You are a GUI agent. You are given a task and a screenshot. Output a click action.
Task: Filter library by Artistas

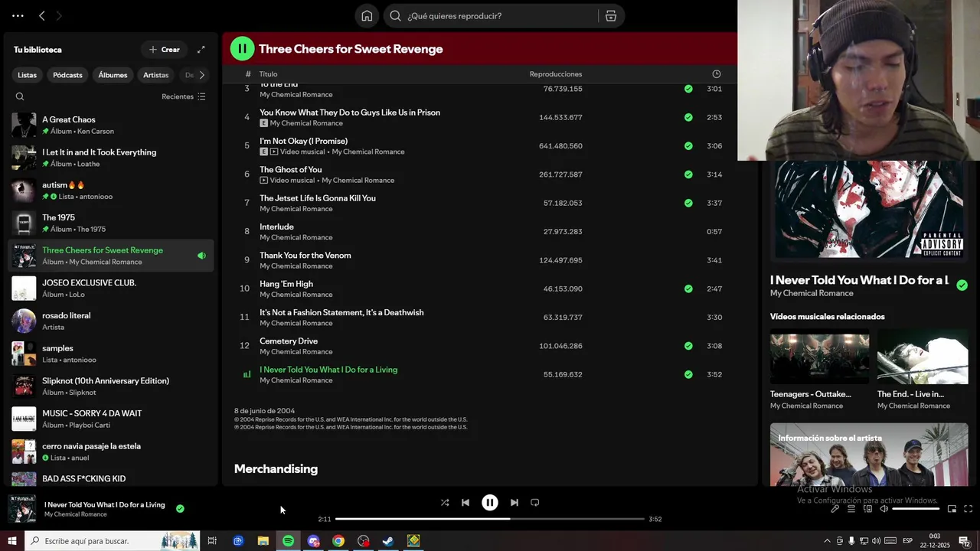(156, 75)
